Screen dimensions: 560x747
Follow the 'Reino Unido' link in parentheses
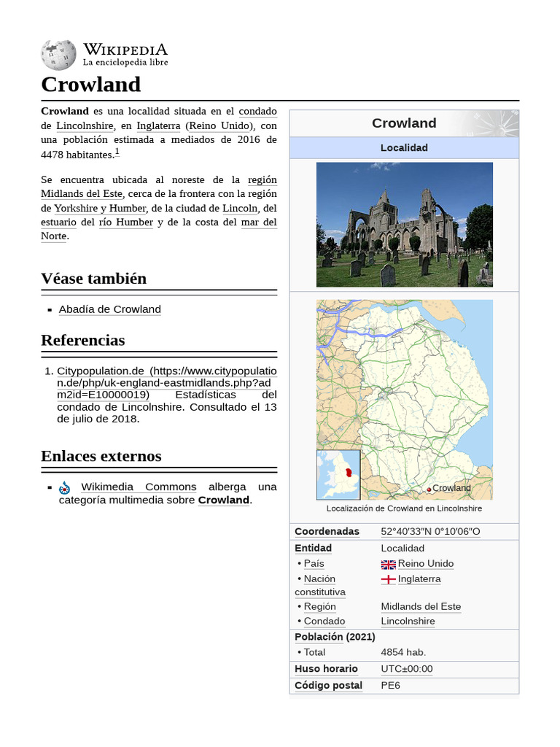pos(219,125)
